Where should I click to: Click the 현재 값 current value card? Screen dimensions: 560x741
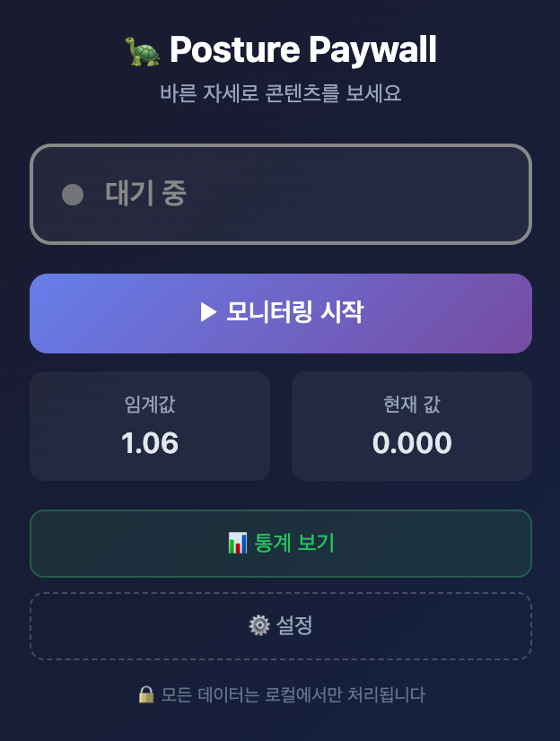pyautogui.click(x=411, y=425)
